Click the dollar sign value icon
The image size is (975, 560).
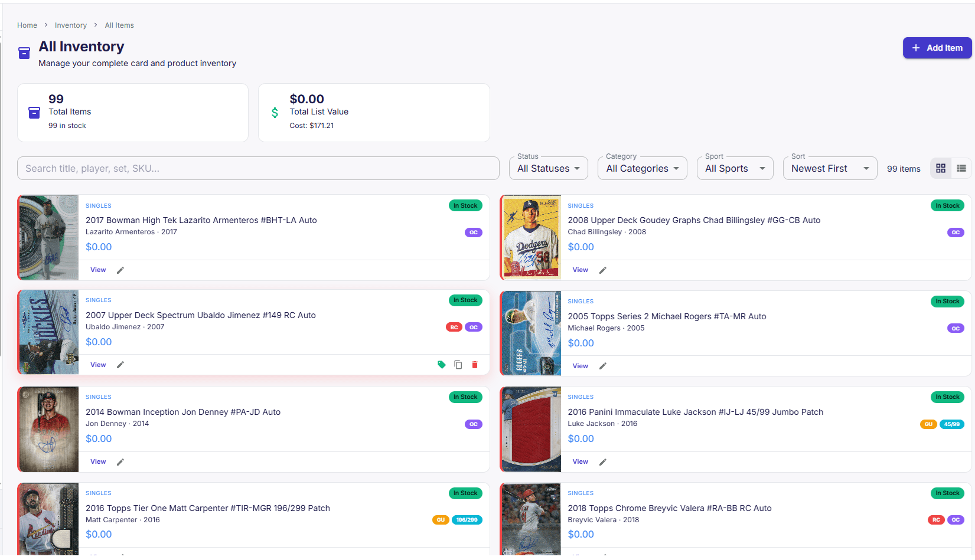tap(275, 112)
